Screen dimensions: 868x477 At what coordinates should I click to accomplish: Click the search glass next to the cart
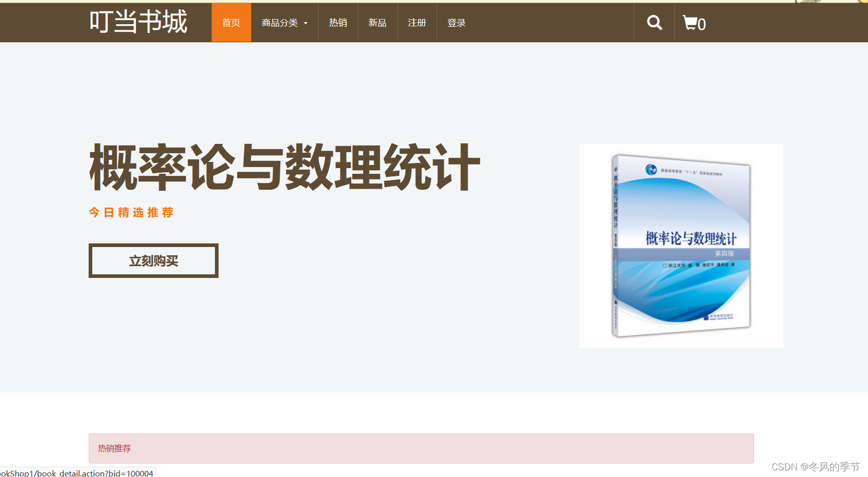pyautogui.click(x=654, y=23)
